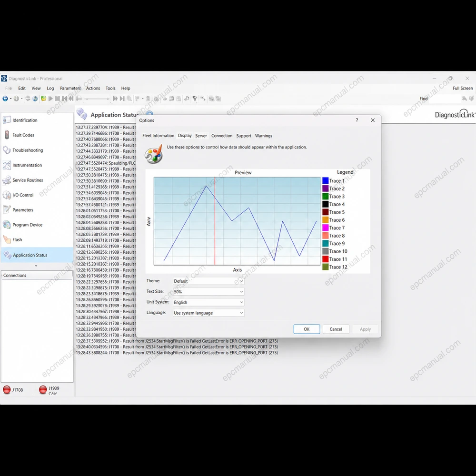Click the log playback speed slider
This screenshot has width=476, height=476.
coord(97,99)
